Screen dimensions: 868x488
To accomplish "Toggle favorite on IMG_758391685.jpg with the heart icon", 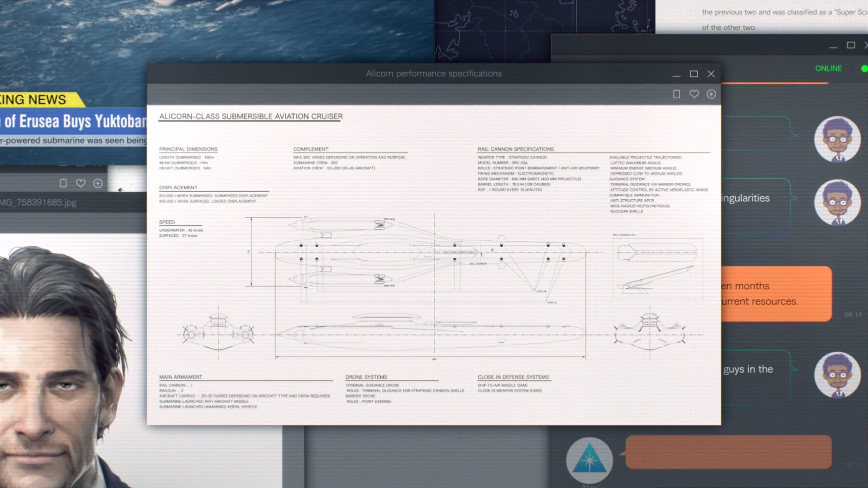I will click(x=80, y=183).
